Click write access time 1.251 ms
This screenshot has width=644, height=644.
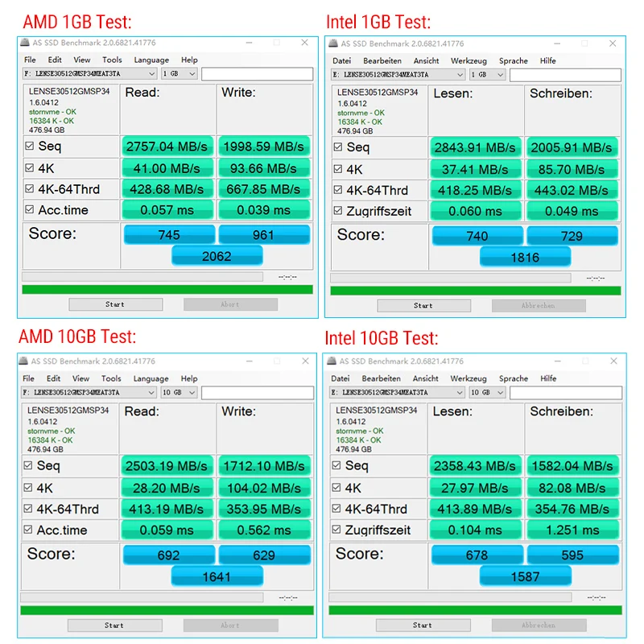coord(572,530)
